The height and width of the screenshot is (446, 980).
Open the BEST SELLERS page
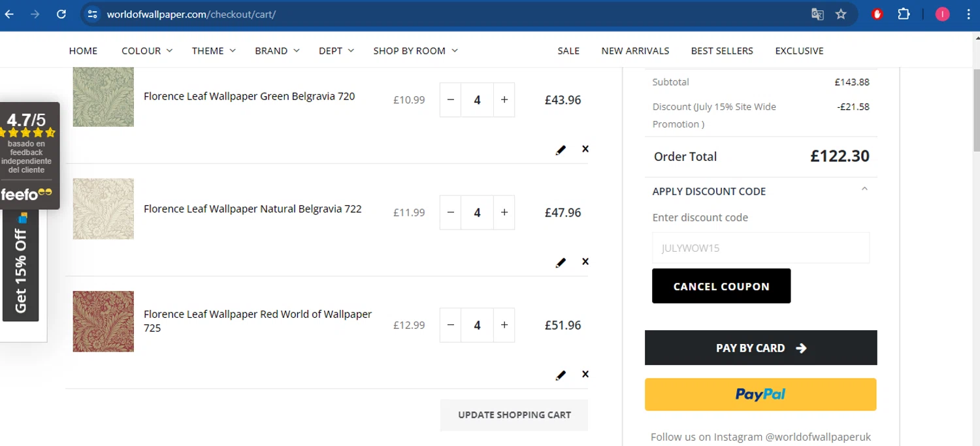tap(722, 51)
